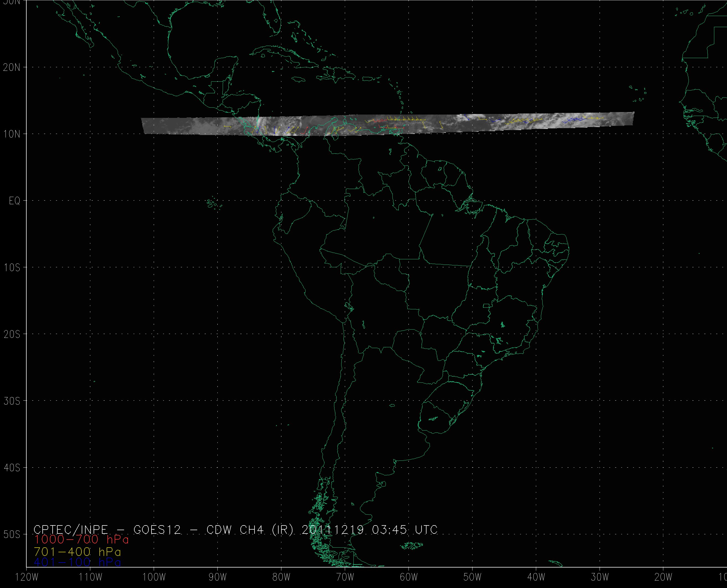Click the Falkland Islands outline
727x588 pixels.
[x=412, y=546]
